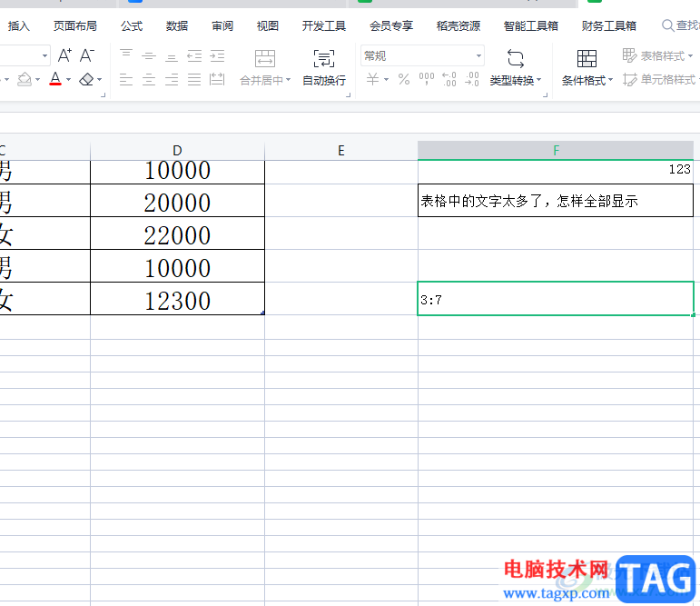Viewport: 700px width, 606px height.
Task: Decrease decimal places
Action: tap(472, 80)
